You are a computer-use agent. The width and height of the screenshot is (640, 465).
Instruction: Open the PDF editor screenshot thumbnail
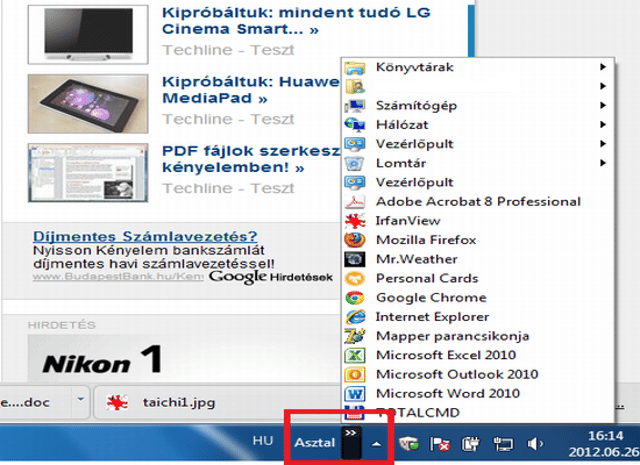(x=88, y=173)
